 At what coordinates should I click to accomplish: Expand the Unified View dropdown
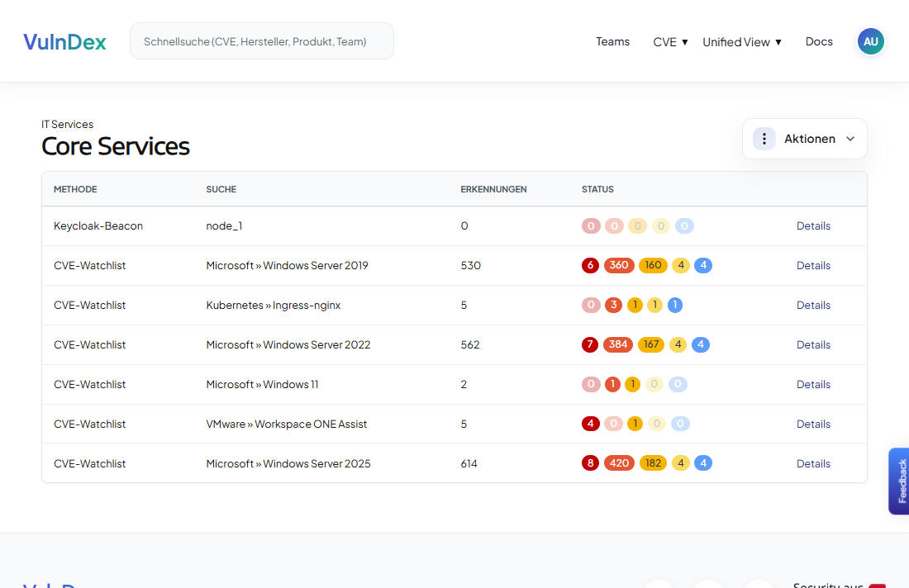pos(741,42)
